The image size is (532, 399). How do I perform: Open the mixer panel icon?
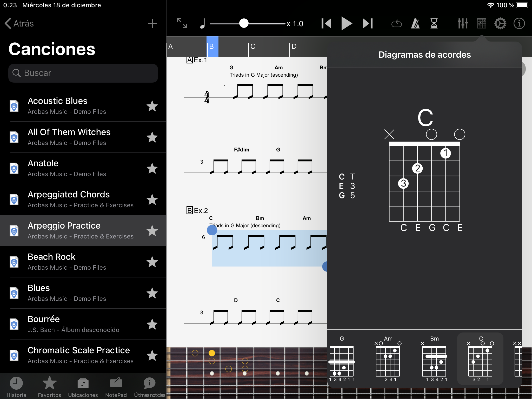463,24
